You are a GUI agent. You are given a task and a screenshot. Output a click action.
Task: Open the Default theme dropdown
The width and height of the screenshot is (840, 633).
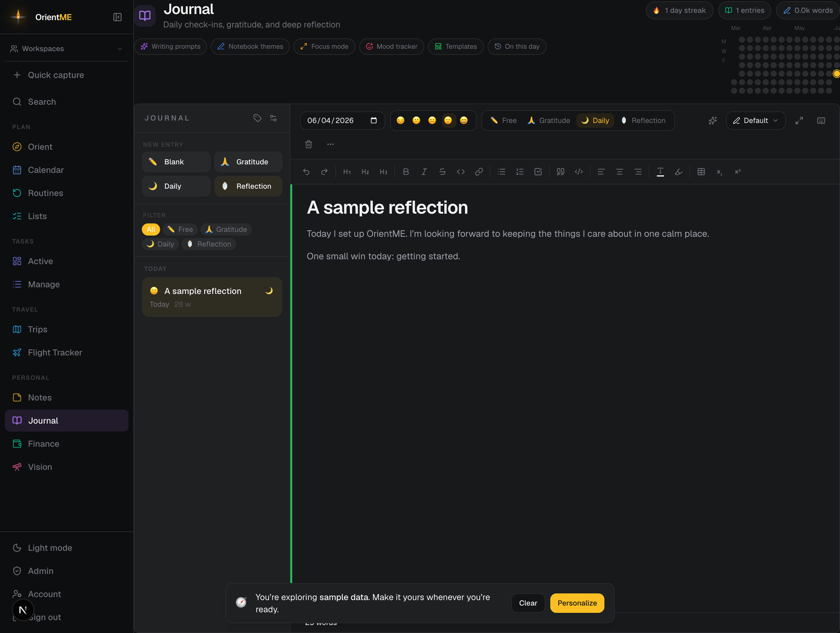pyautogui.click(x=755, y=121)
